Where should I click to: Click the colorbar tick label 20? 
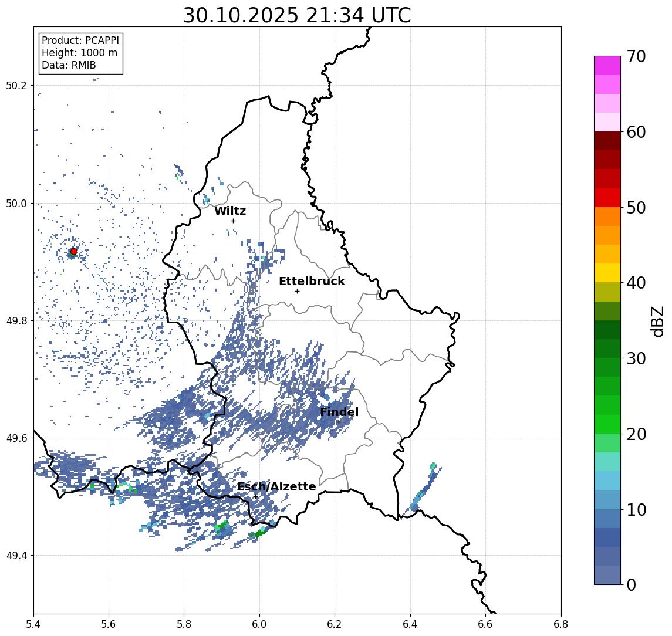point(636,434)
